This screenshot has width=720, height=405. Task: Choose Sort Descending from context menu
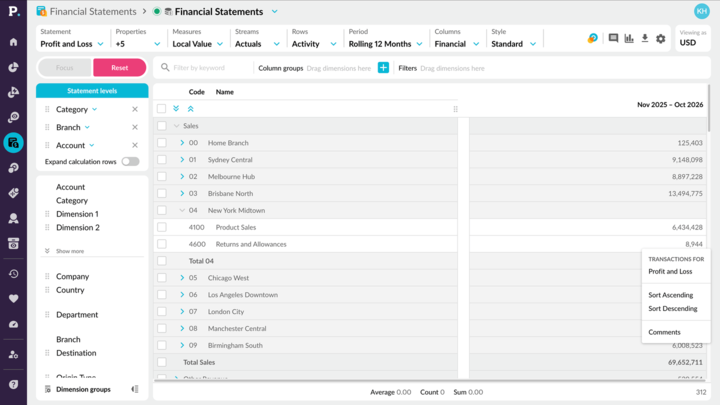673,309
